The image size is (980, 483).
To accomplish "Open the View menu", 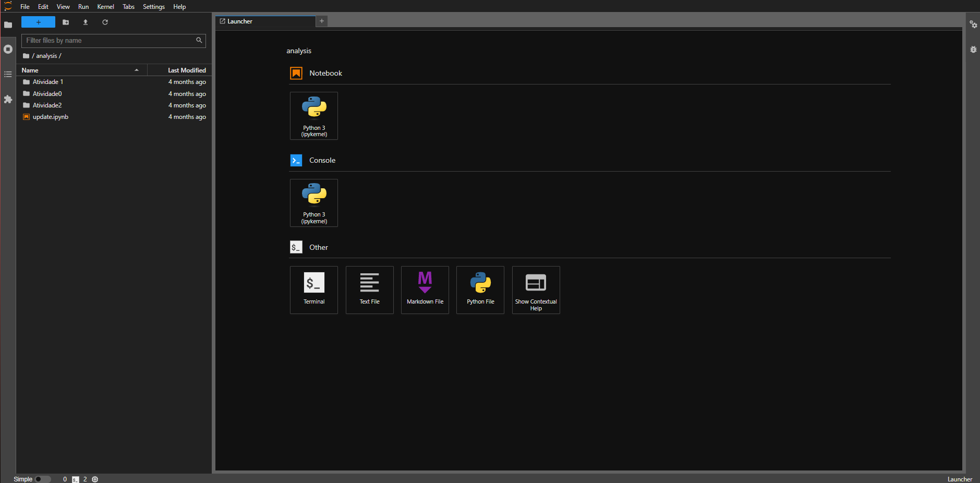I will [63, 7].
